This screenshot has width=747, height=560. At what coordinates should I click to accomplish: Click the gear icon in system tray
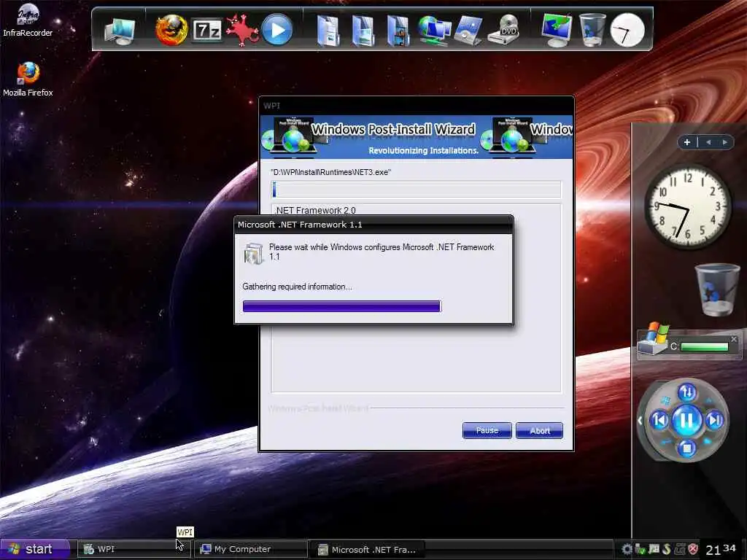click(x=627, y=549)
